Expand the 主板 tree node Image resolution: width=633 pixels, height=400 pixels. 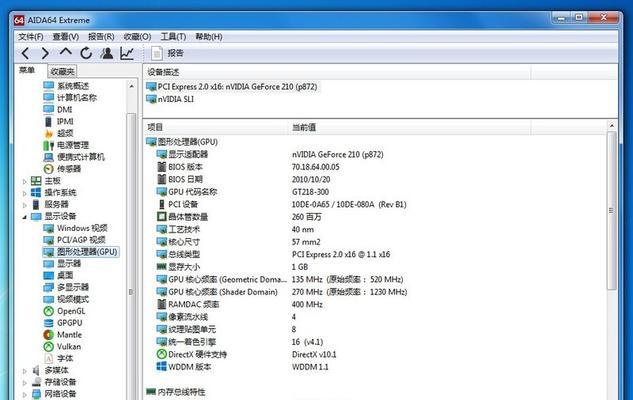tap(24, 182)
